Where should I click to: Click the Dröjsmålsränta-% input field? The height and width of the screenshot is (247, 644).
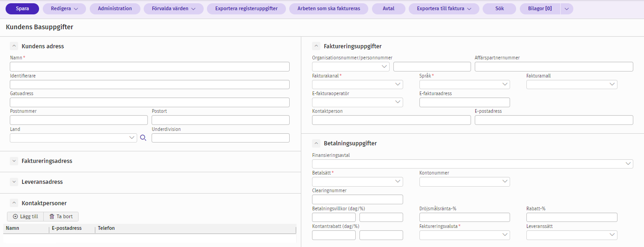(x=465, y=217)
